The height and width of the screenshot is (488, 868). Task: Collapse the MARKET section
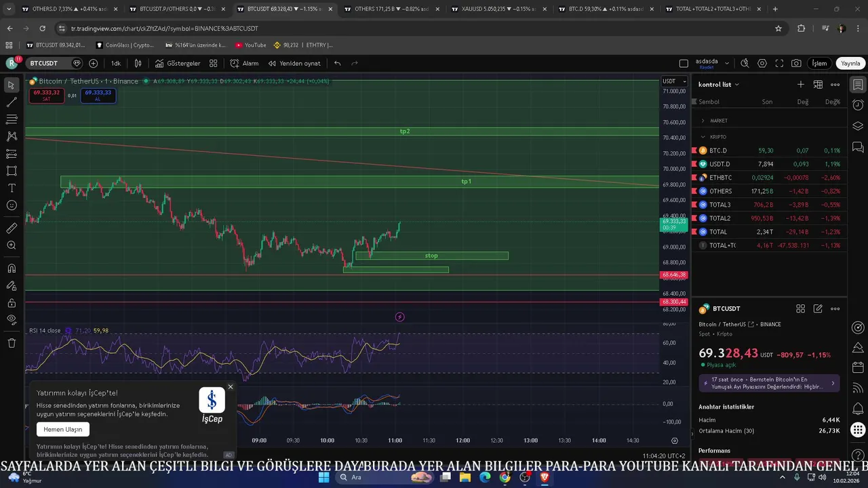coord(703,121)
